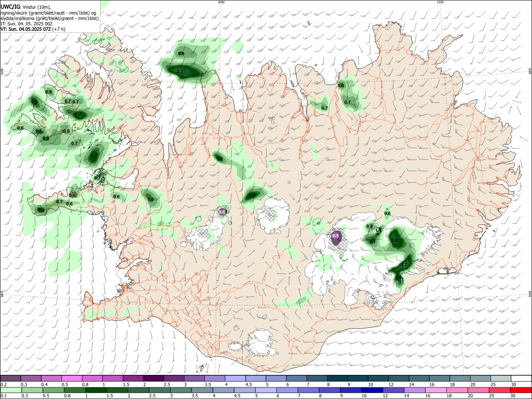Click the purple 0.5 snow value near Langjökull glacier
Viewport: 532px width, 399px height.
(222, 212)
